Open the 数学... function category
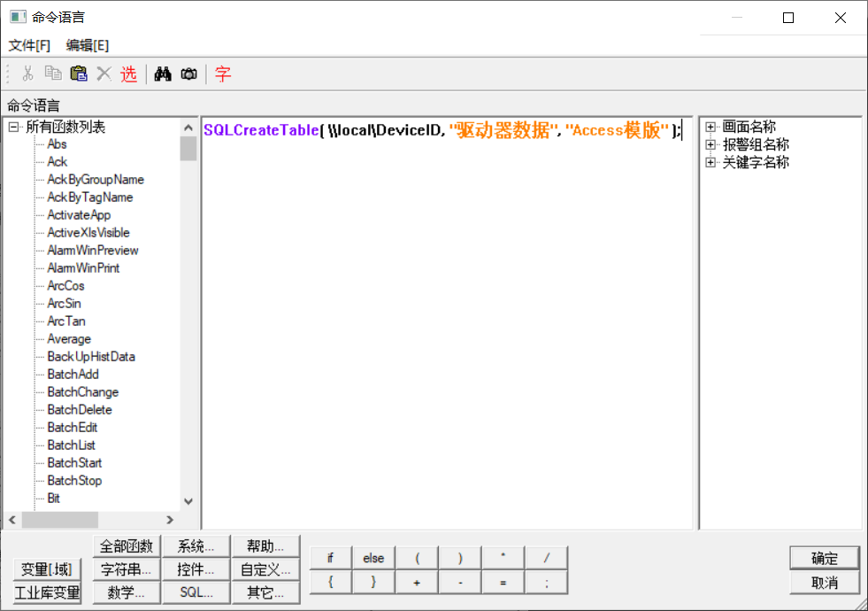 click(x=127, y=592)
